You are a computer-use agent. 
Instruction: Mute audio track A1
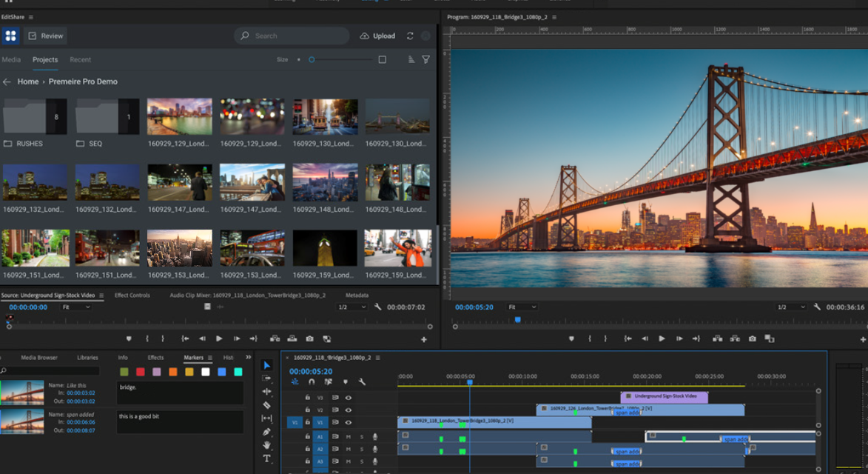click(x=349, y=437)
